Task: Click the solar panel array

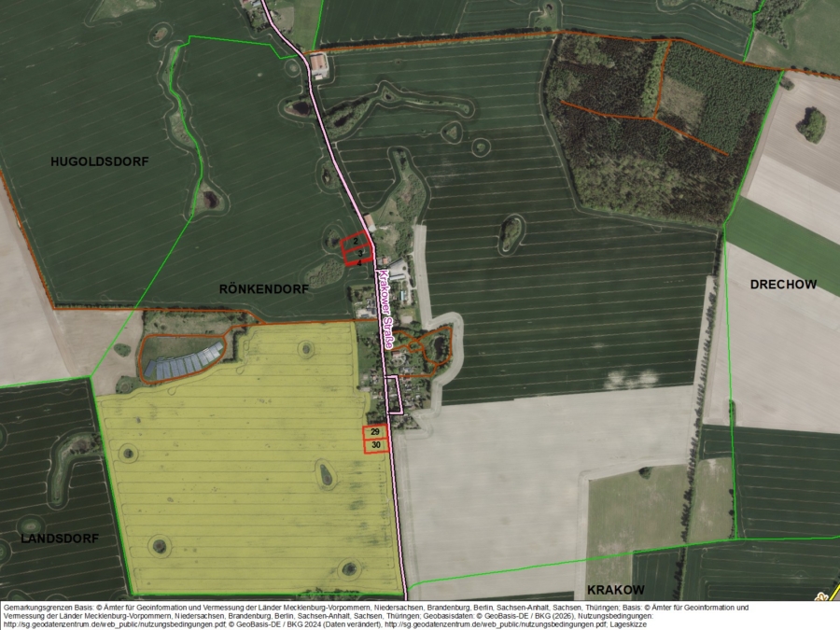Action: pyautogui.click(x=183, y=361)
